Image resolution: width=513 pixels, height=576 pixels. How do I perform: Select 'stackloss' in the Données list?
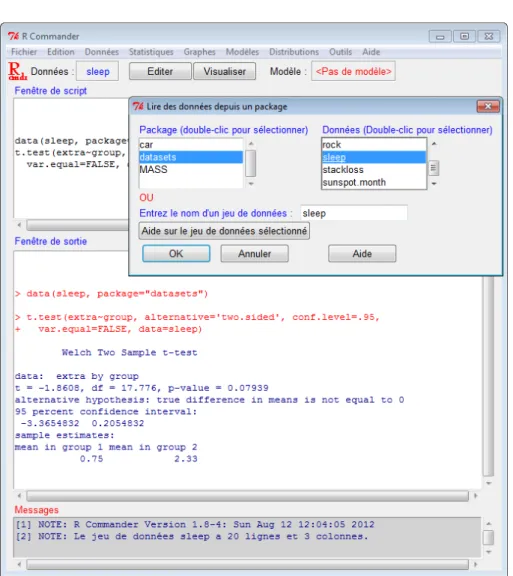[374, 170]
